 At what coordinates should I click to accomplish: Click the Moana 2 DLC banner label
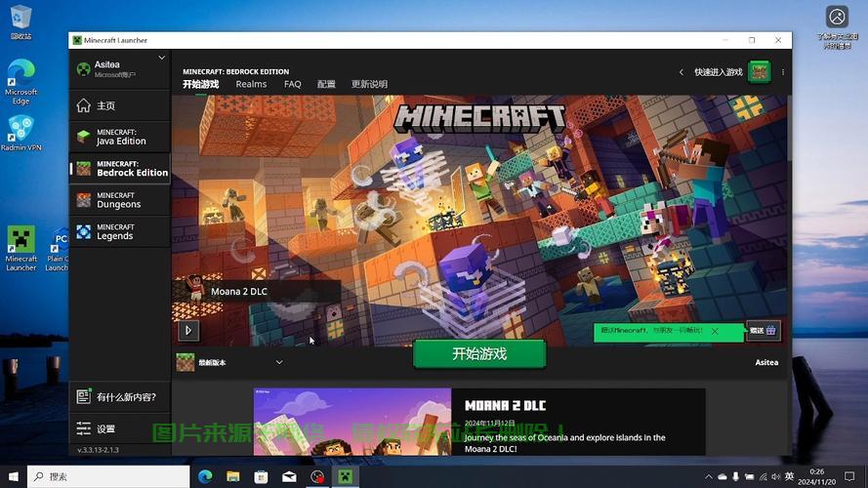click(x=238, y=292)
